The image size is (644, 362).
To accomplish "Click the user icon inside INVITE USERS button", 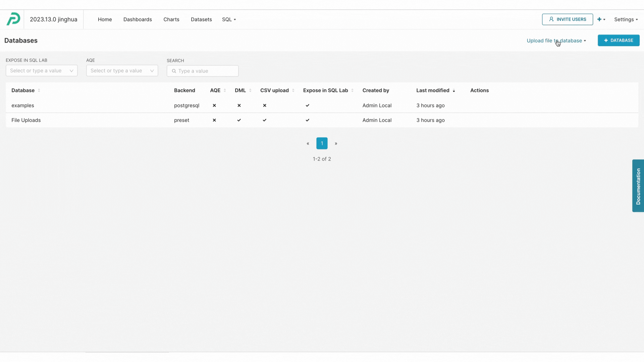I will click(x=551, y=19).
